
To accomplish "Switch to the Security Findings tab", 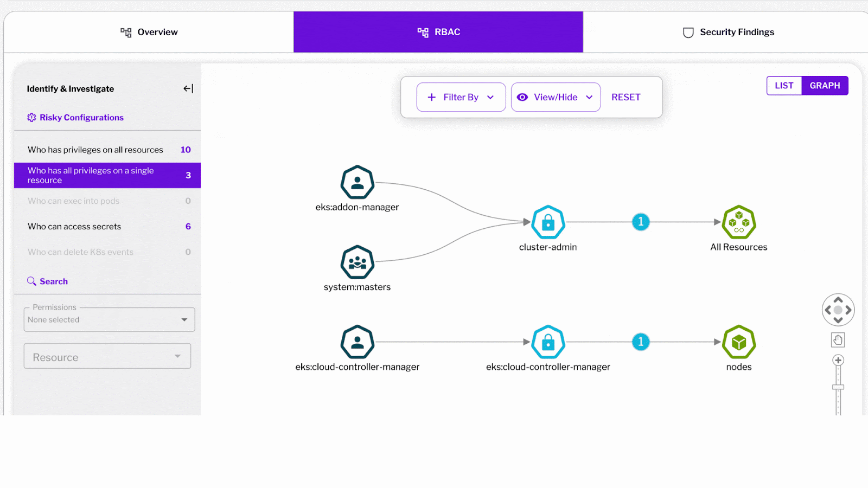I will 728,32.
